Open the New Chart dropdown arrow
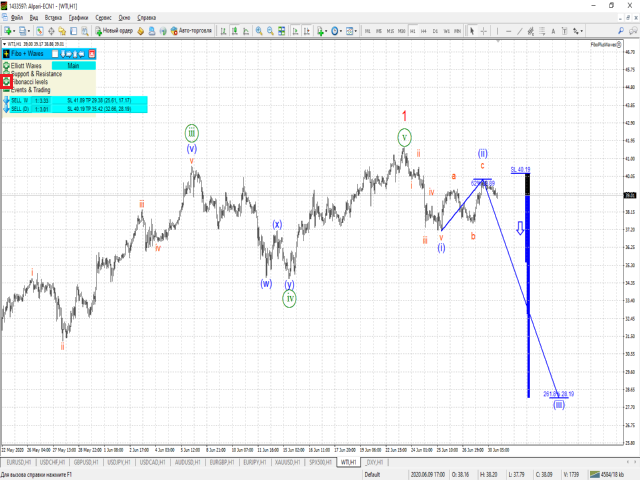Image resolution: width=640 pixels, height=480 pixels. (14, 31)
